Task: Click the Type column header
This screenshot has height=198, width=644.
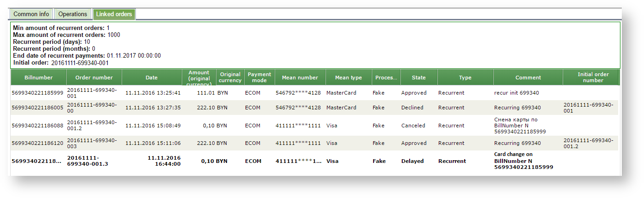Action: click(x=465, y=78)
